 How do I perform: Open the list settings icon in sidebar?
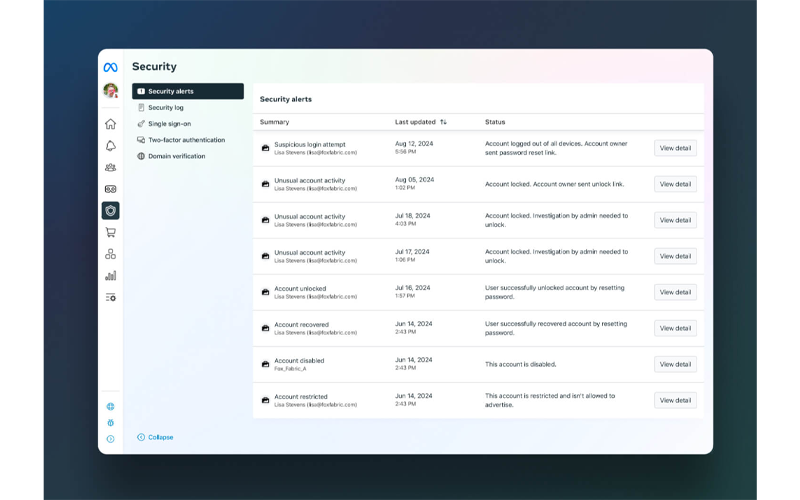click(110, 297)
